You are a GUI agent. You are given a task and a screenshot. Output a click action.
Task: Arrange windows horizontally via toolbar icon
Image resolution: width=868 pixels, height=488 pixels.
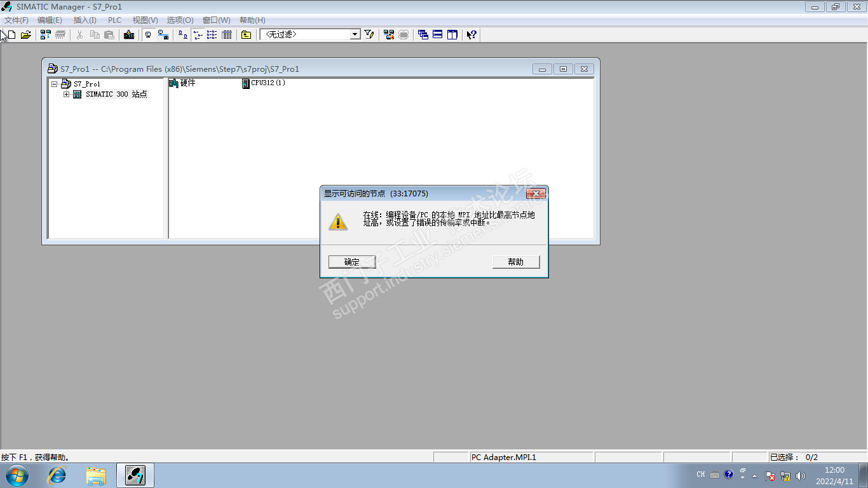438,34
